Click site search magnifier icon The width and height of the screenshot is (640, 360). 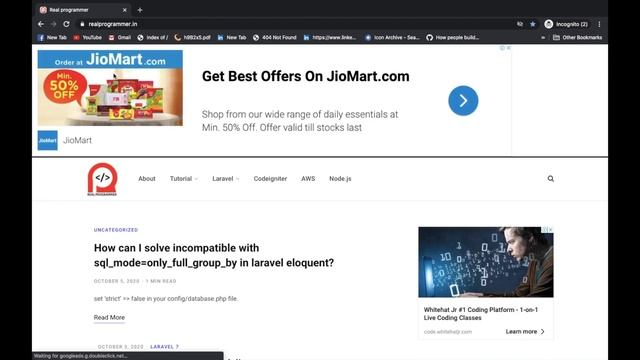[x=551, y=178]
